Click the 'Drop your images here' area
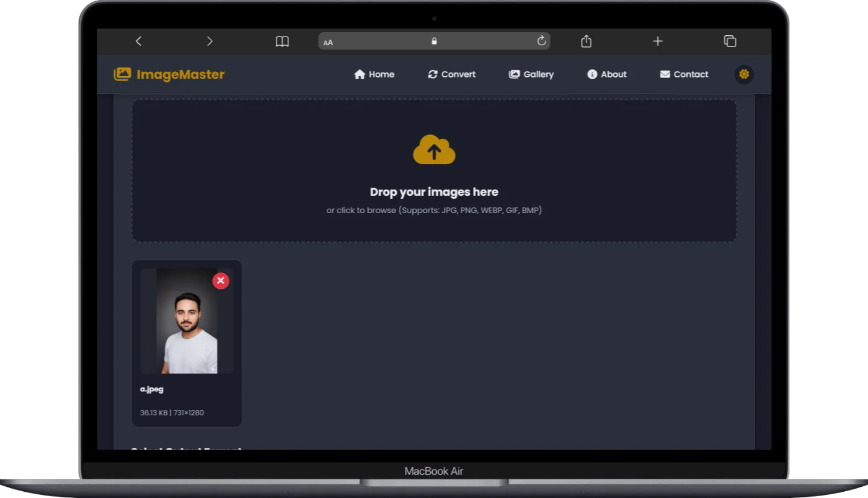The image size is (868, 498). [434, 192]
